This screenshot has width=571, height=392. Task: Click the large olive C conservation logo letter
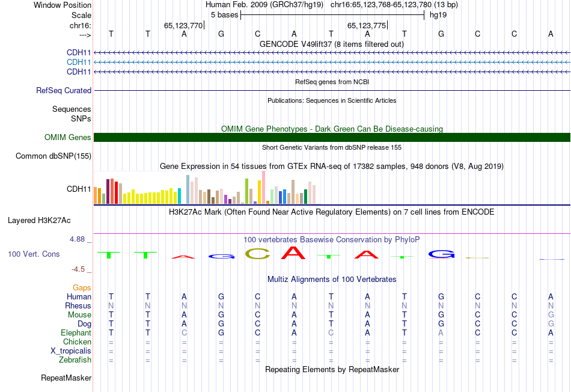point(257,254)
